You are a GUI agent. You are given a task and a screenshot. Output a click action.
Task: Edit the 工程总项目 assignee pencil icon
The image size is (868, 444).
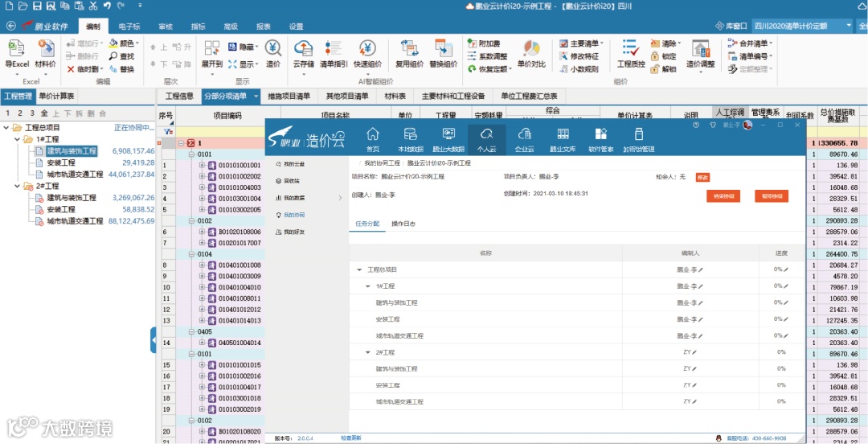(700, 269)
